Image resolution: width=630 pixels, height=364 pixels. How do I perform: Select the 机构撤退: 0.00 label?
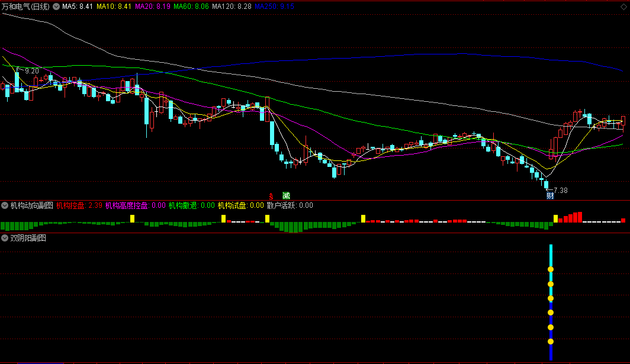192,205
